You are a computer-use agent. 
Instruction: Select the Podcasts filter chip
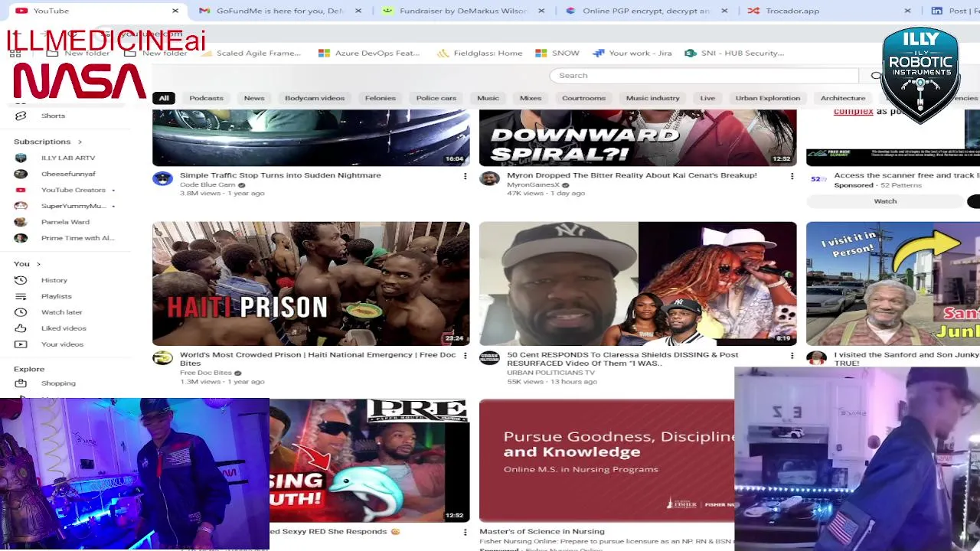(206, 98)
